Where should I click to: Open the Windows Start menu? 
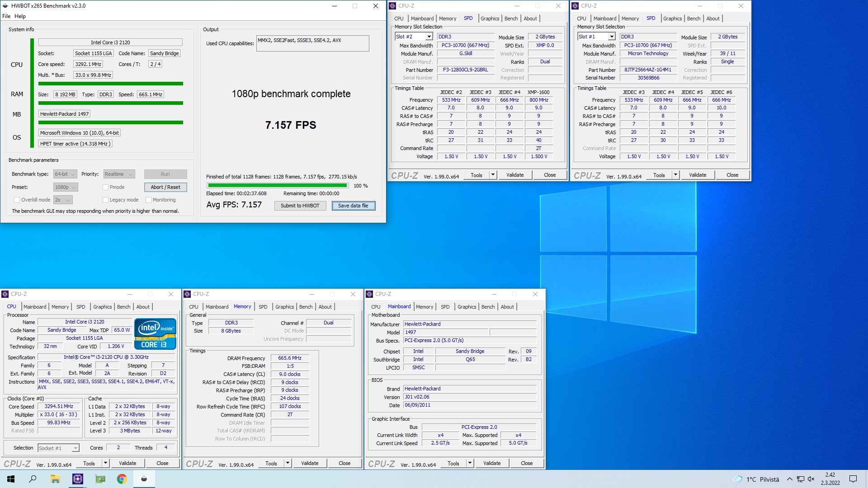[x=11, y=479]
